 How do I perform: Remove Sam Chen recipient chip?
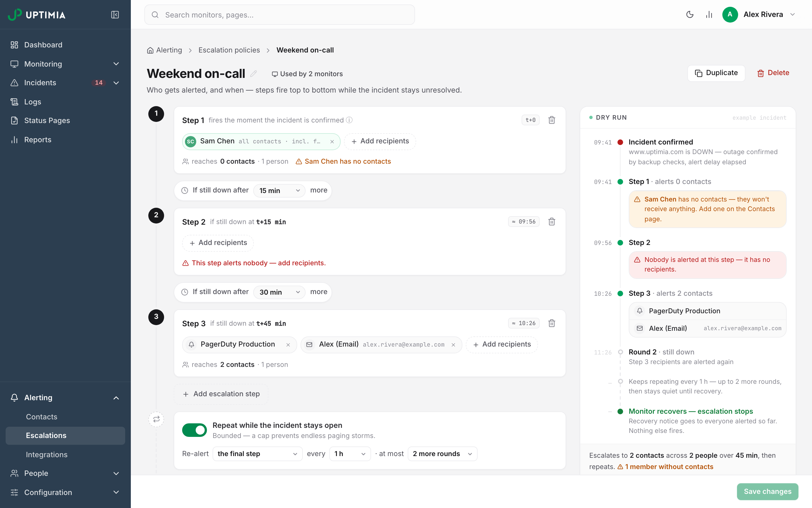332,141
